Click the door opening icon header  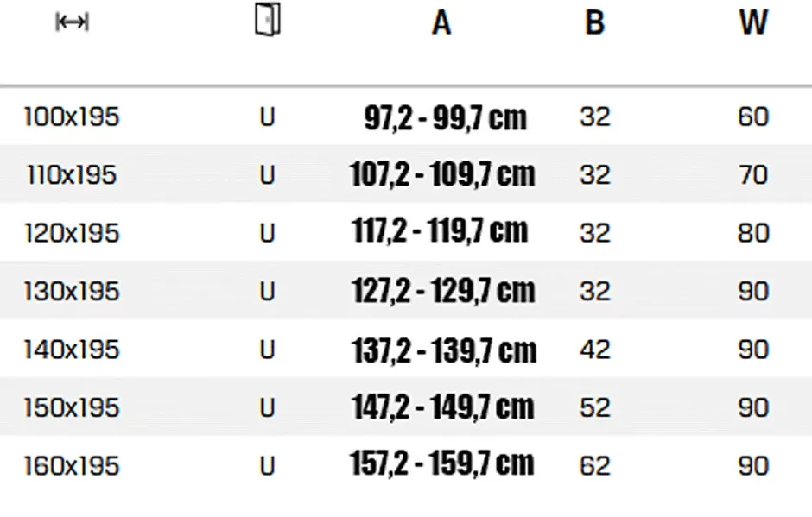(x=268, y=20)
